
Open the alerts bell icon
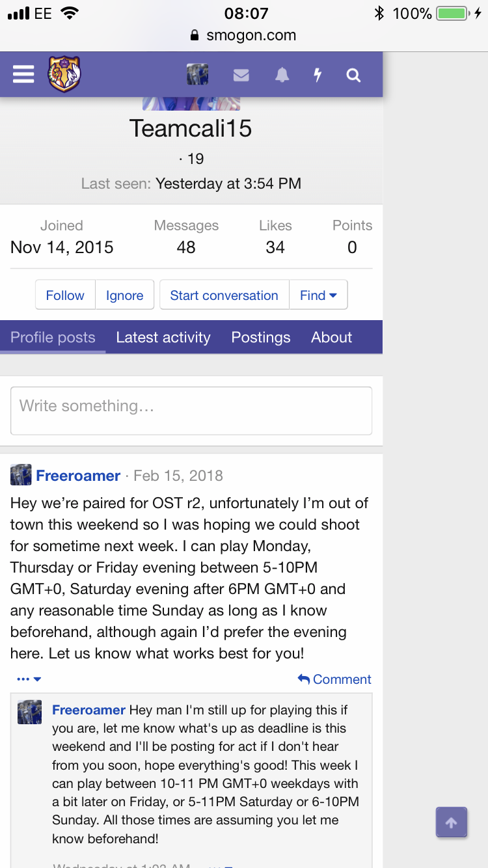[282, 75]
